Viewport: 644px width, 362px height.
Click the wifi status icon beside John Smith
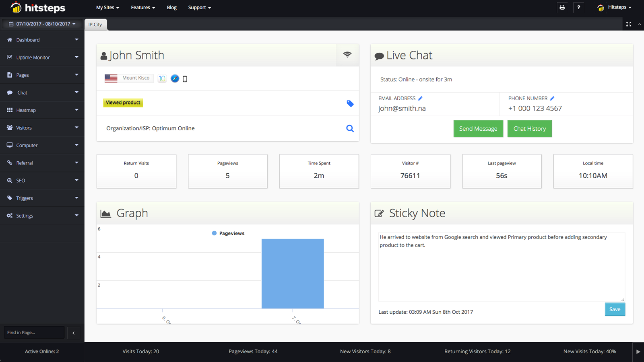347,55
